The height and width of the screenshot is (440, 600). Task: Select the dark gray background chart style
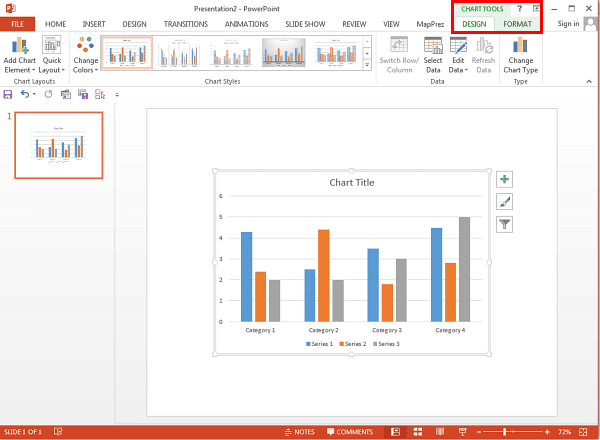pos(283,53)
